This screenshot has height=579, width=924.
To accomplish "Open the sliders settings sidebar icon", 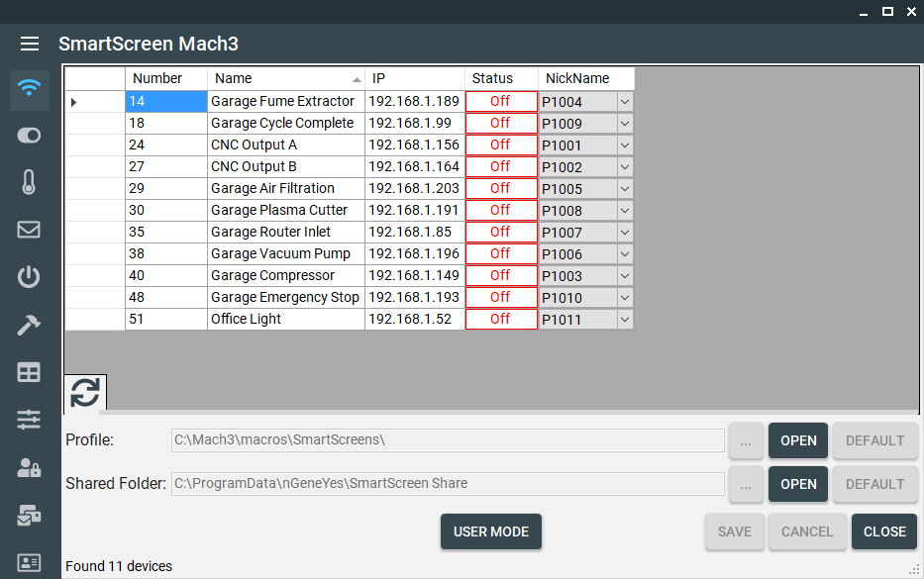I will (x=30, y=420).
